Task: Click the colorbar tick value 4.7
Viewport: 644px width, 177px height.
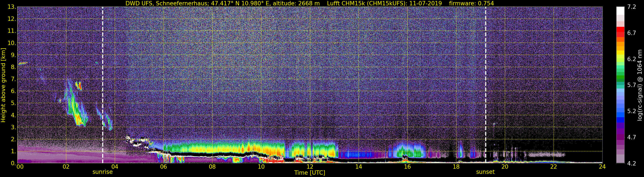Action: (632, 137)
